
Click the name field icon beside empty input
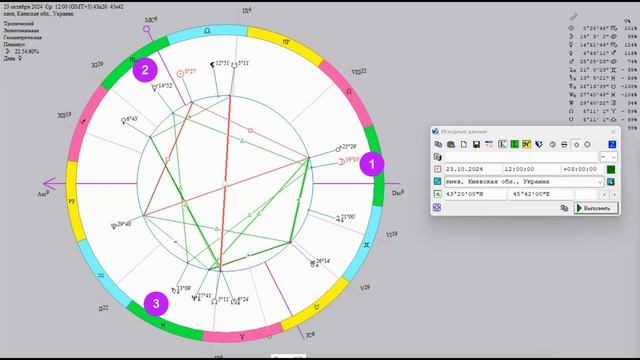(438, 157)
